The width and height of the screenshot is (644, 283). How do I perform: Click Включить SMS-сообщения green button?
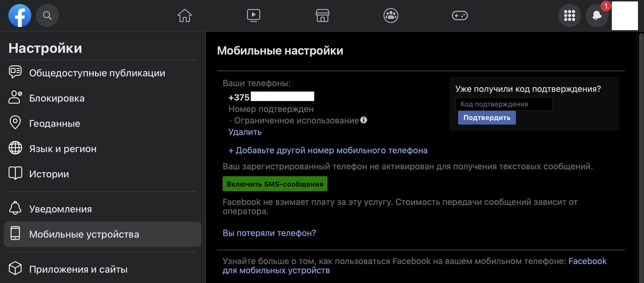coord(275,184)
